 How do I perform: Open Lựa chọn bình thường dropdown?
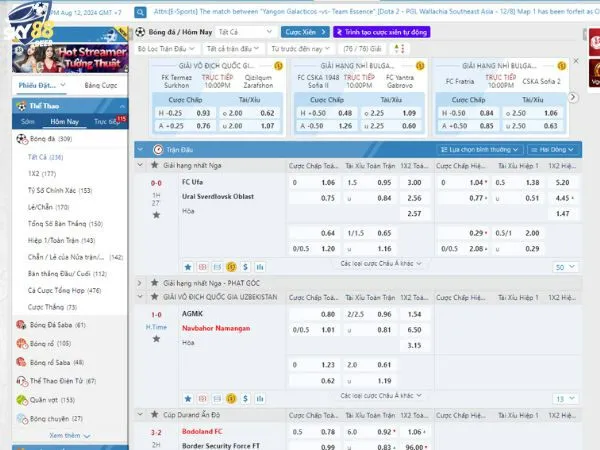(x=479, y=150)
